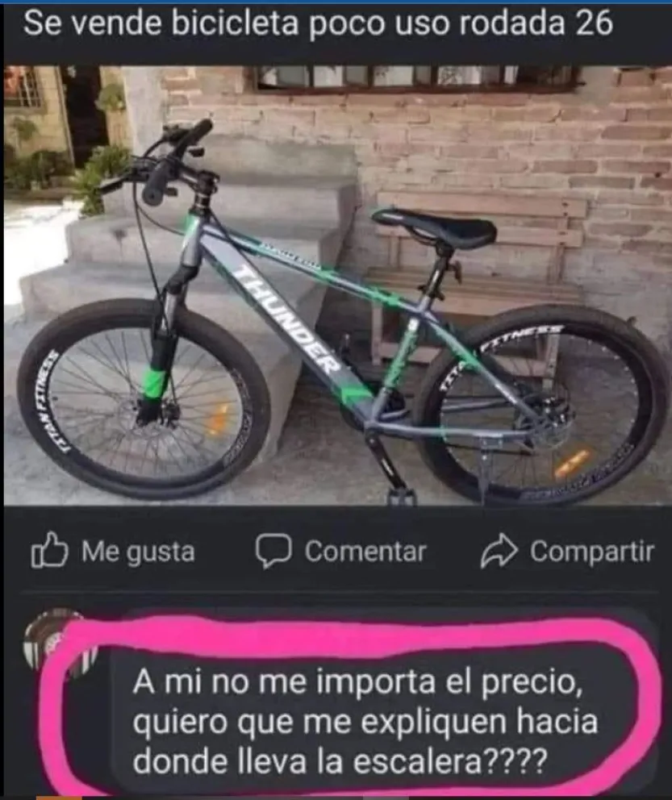This screenshot has width=672, height=800.
Task: Like the post via Me gusta label
Action: 138,552
